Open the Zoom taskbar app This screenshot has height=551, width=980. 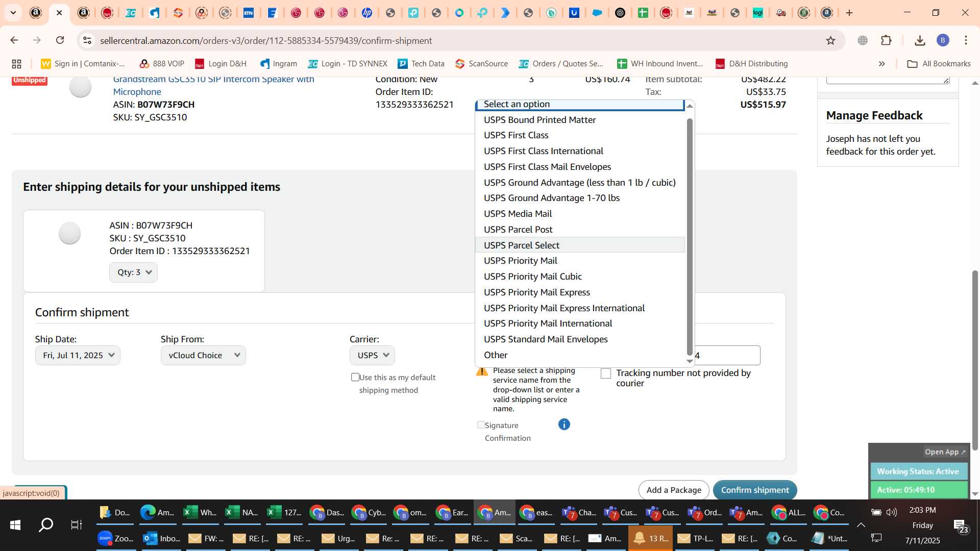116,538
